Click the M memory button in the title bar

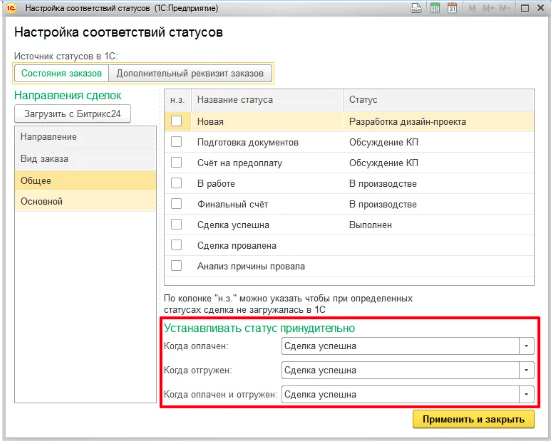pyautogui.click(x=472, y=8)
